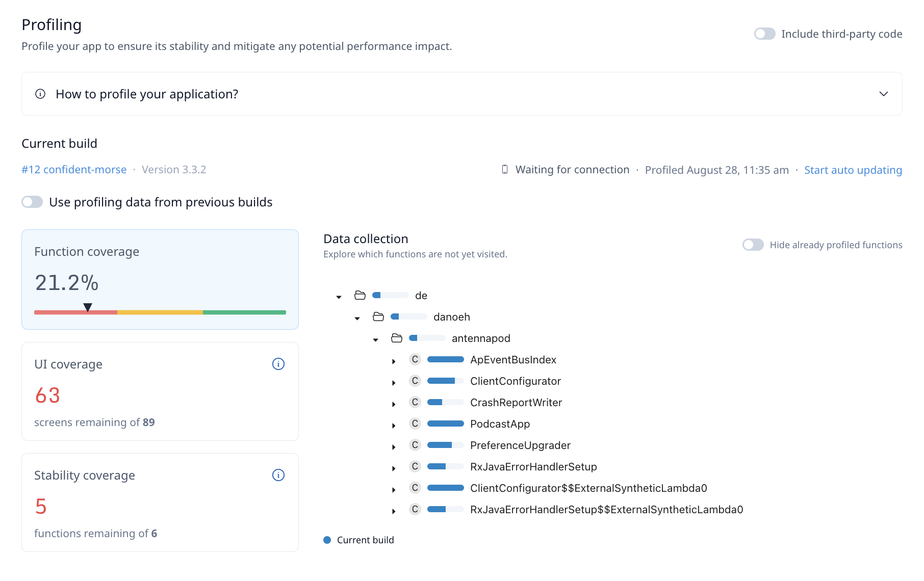Expand the ApEventBusIndex class arrow

(x=394, y=361)
